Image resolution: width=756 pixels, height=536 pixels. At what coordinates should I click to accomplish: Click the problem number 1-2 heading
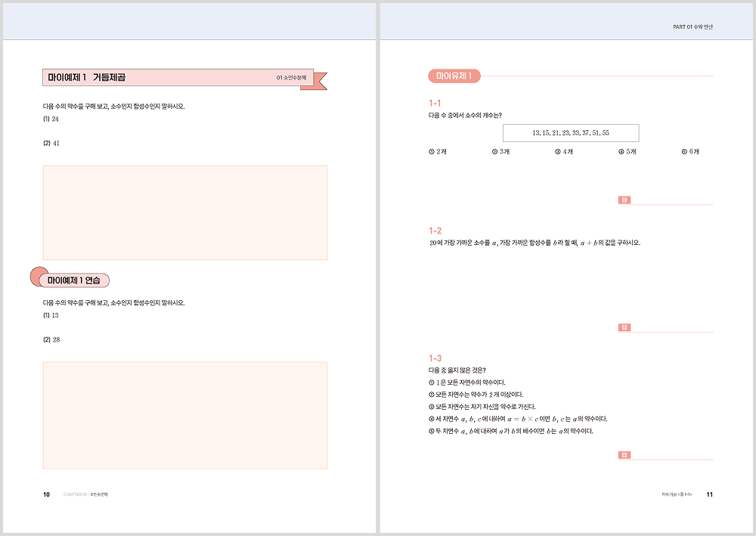pyautogui.click(x=435, y=231)
